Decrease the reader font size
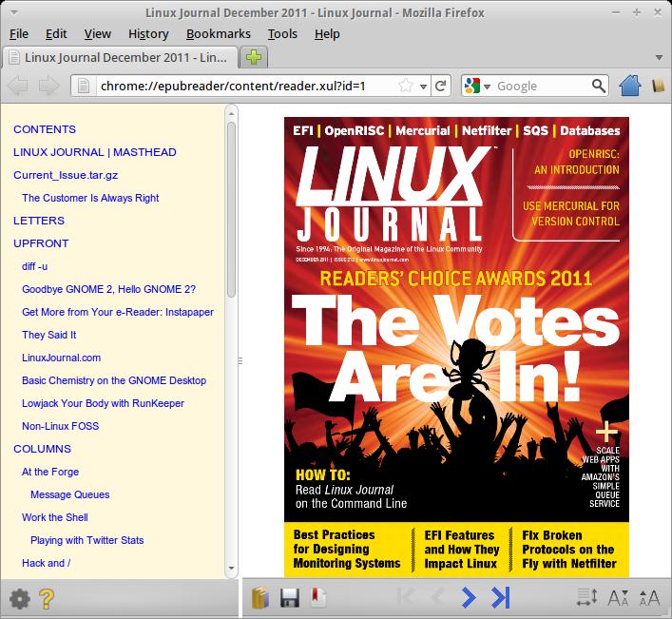Screen dimensions: 672x619 point(618,598)
